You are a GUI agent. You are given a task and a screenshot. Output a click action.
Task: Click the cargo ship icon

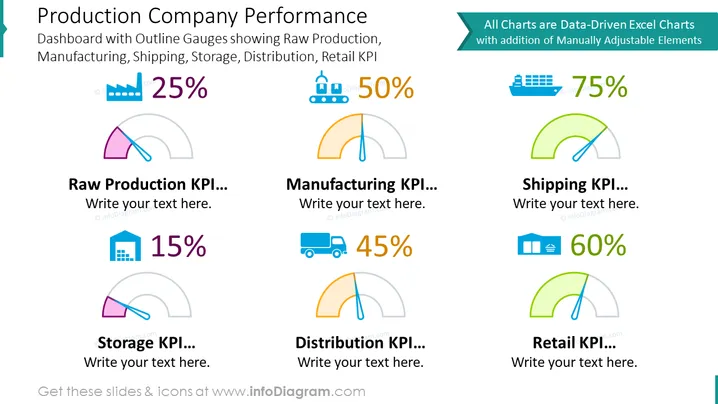[x=535, y=85]
